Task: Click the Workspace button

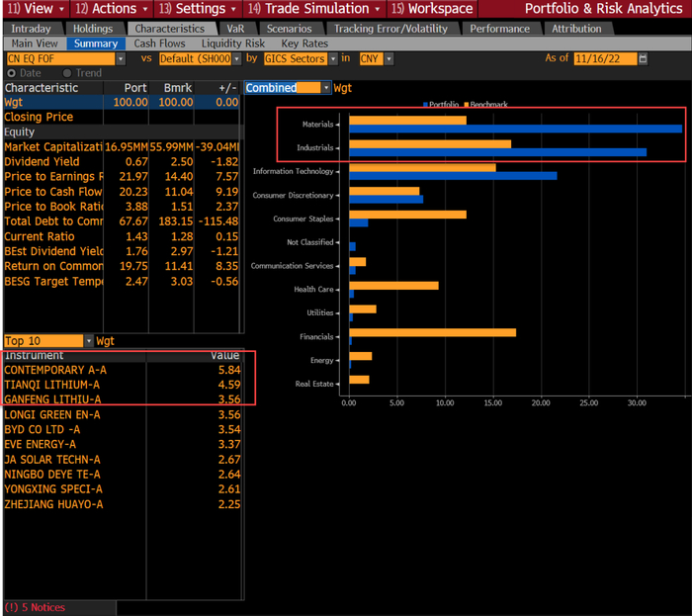Action: tap(433, 8)
